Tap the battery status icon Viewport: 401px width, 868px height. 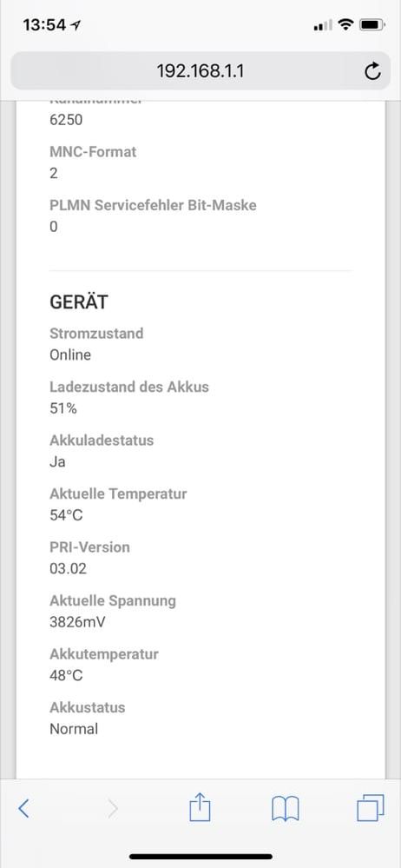371,25
